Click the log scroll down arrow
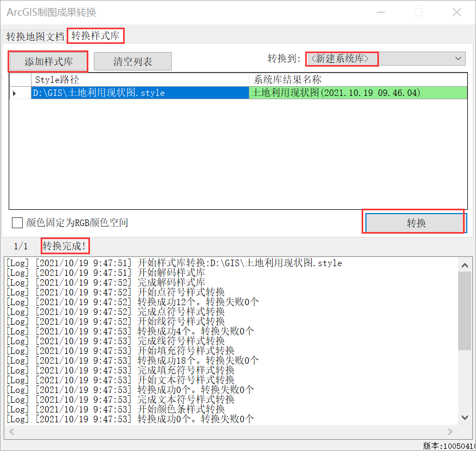Image resolution: width=476 pixels, height=451 pixels. pyautogui.click(x=465, y=418)
